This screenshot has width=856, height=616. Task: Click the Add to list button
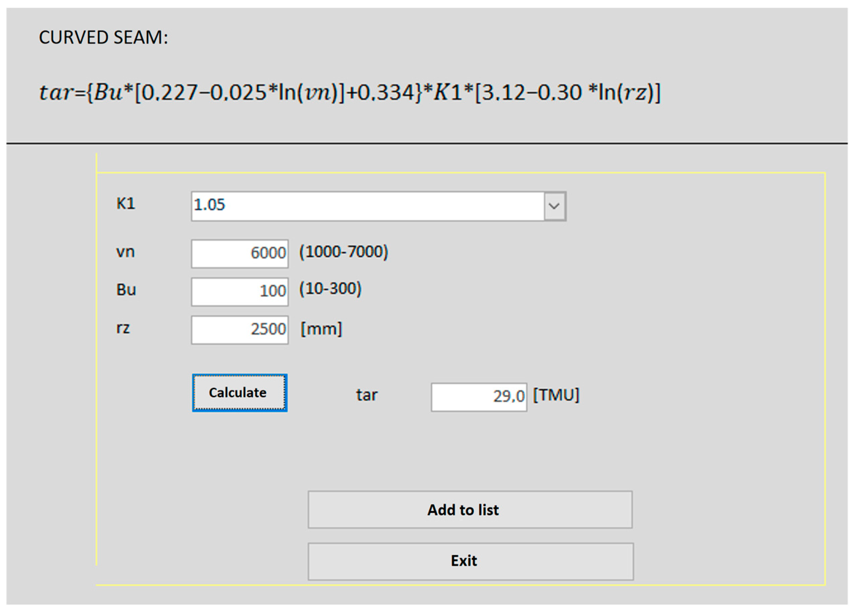point(470,510)
